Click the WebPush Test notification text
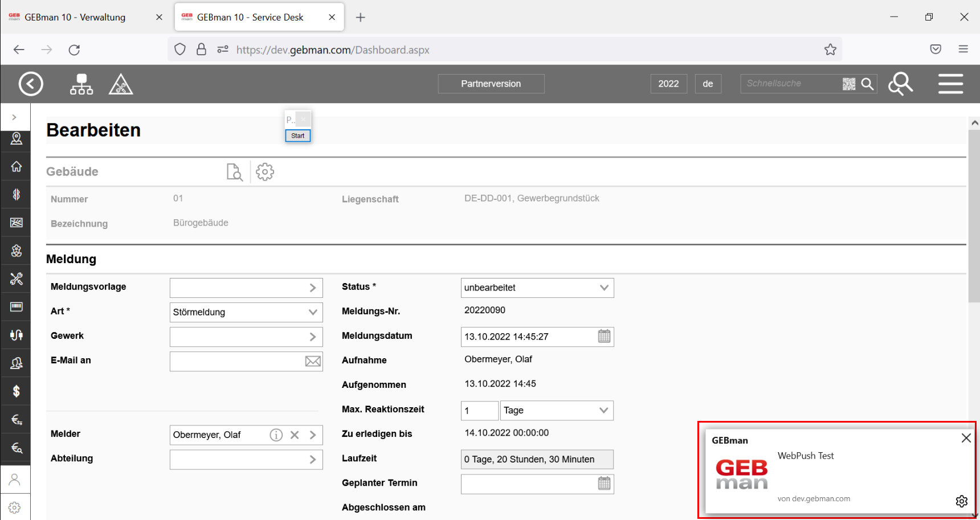 coord(806,456)
